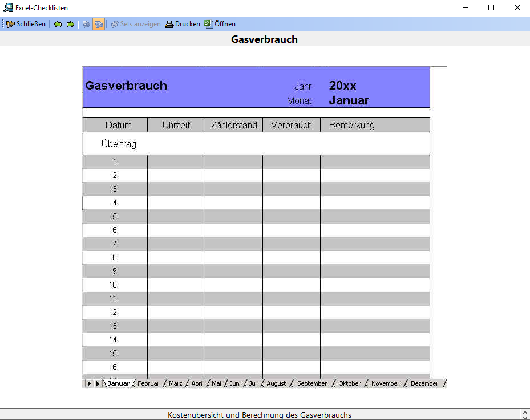Click the Gasverbrauch title in the blue header
Viewport: 530px width, 420px height.
pyautogui.click(x=126, y=86)
